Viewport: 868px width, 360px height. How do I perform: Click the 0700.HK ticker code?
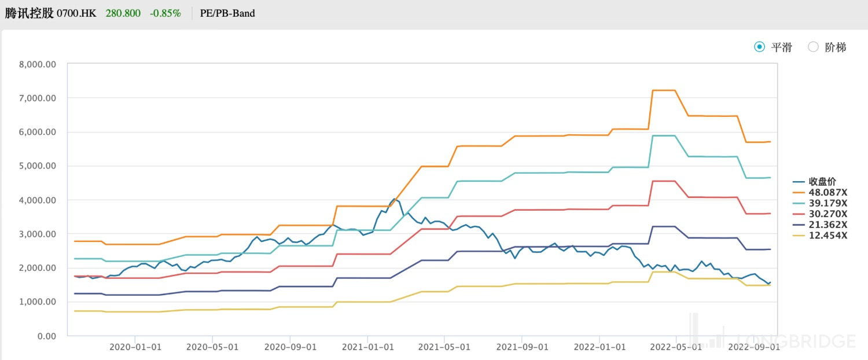[x=76, y=13]
